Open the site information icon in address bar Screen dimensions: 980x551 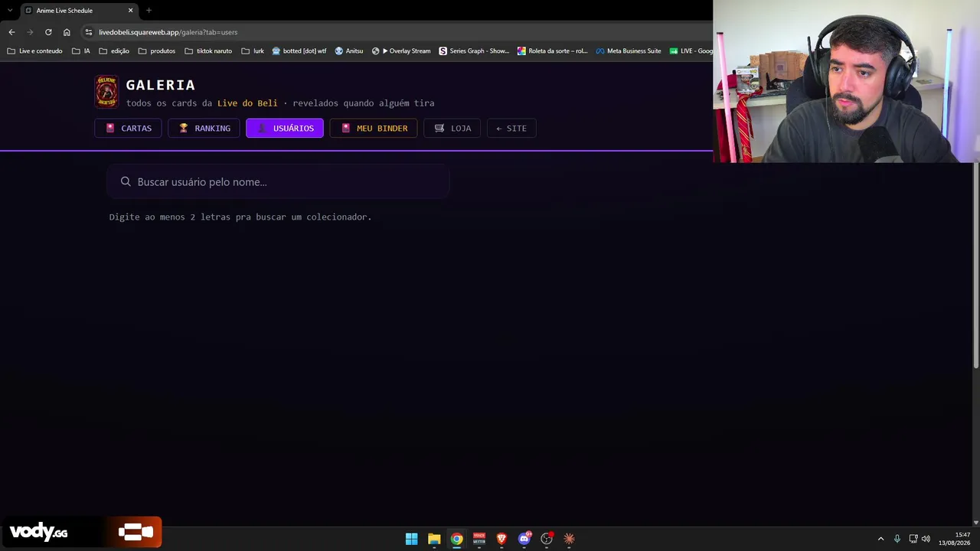[x=89, y=32]
